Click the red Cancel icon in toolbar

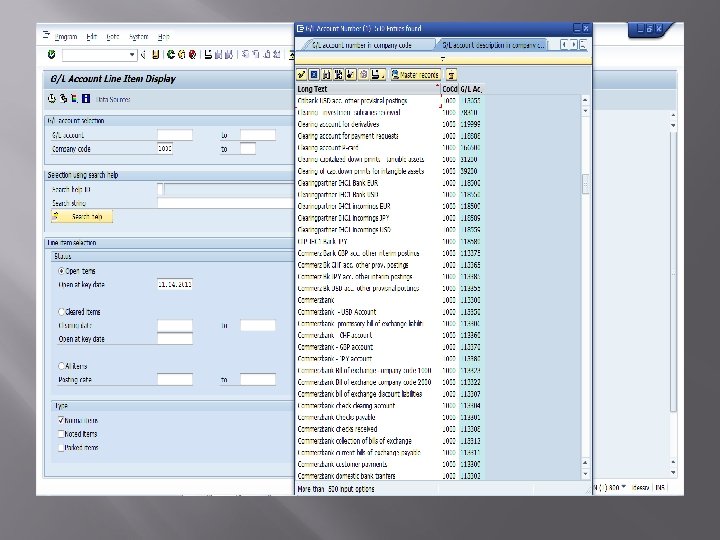point(192,55)
